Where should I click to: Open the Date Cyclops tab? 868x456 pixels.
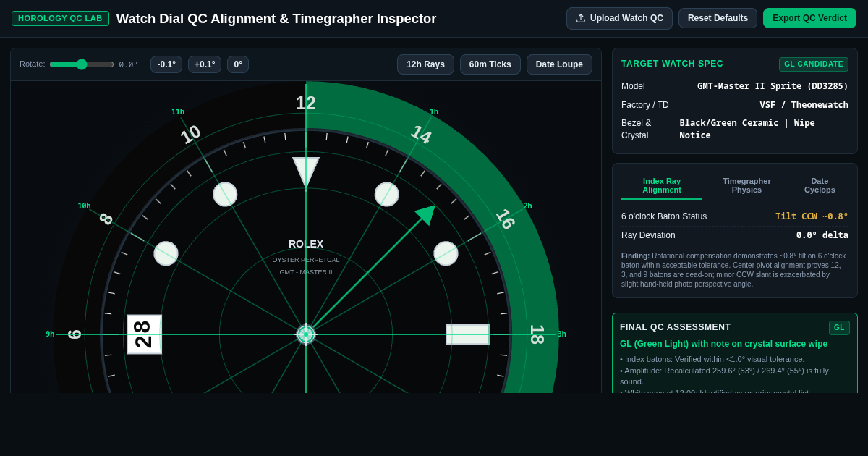point(820,185)
